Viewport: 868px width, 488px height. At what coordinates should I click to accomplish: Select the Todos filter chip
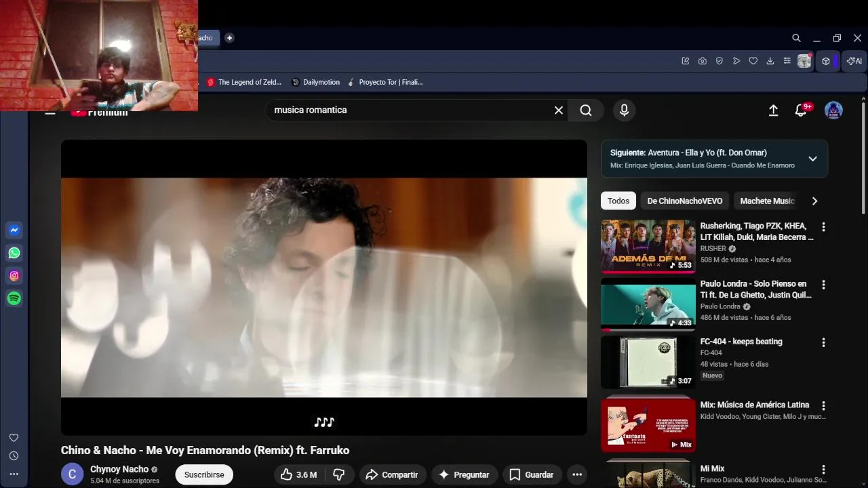(x=618, y=201)
